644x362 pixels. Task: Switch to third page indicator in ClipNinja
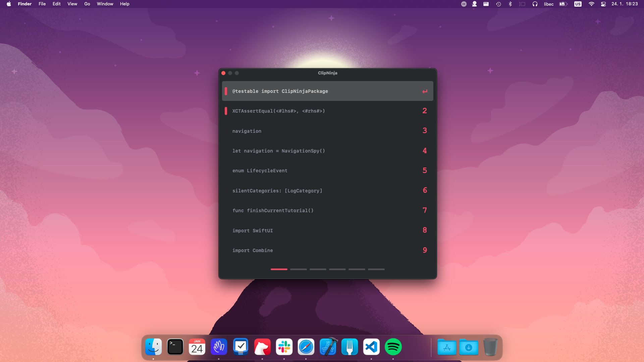point(318,269)
